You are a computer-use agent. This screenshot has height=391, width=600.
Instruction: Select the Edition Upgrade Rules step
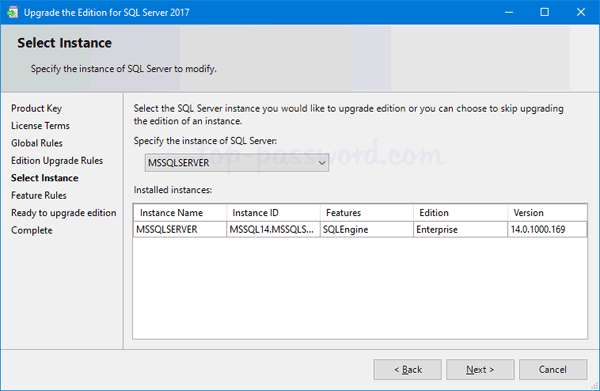(57, 161)
